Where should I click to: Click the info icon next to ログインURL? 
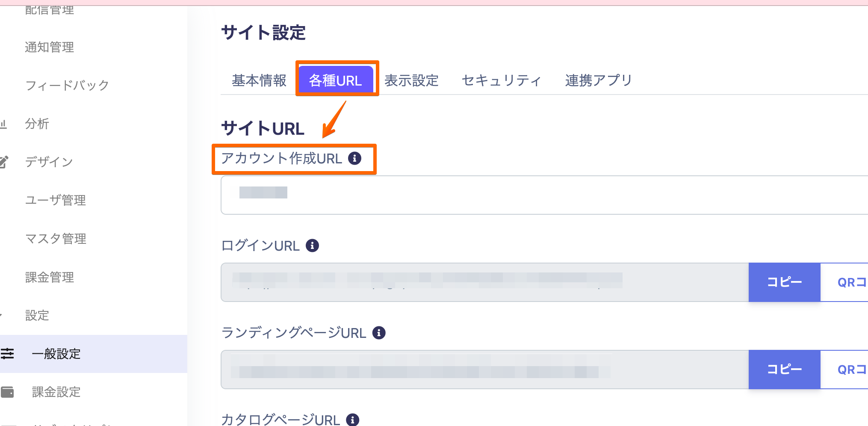(x=312, y=246)
